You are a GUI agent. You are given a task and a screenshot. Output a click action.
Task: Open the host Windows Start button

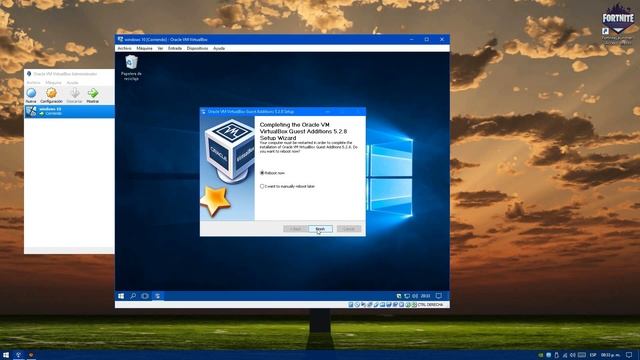[6, 355]
